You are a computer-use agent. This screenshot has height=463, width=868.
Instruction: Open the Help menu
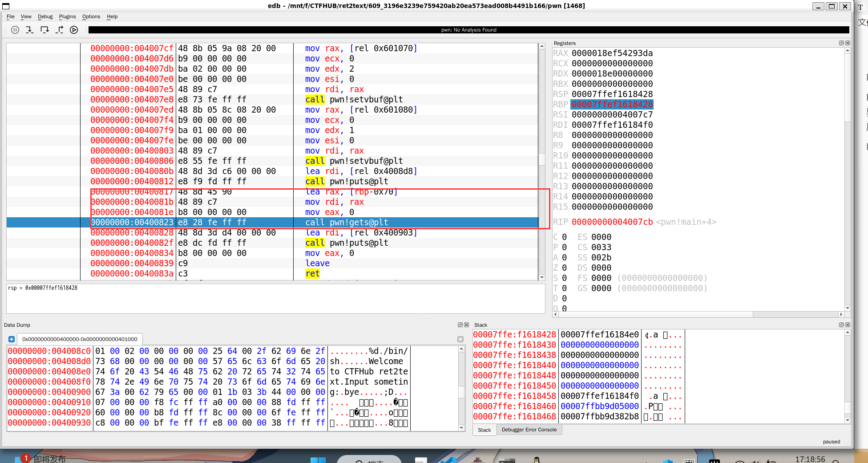pos(112,16)
